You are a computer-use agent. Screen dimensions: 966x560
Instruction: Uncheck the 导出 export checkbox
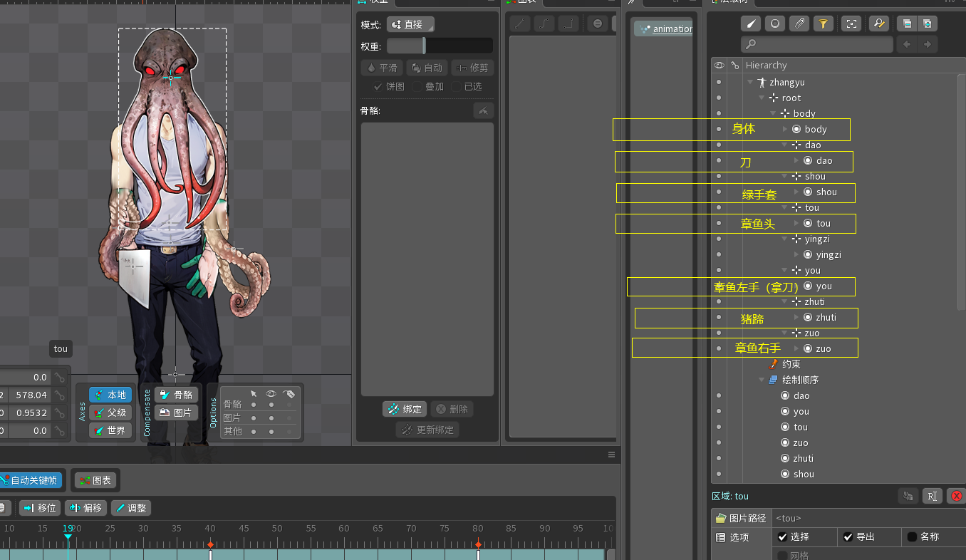click(848, 536)
